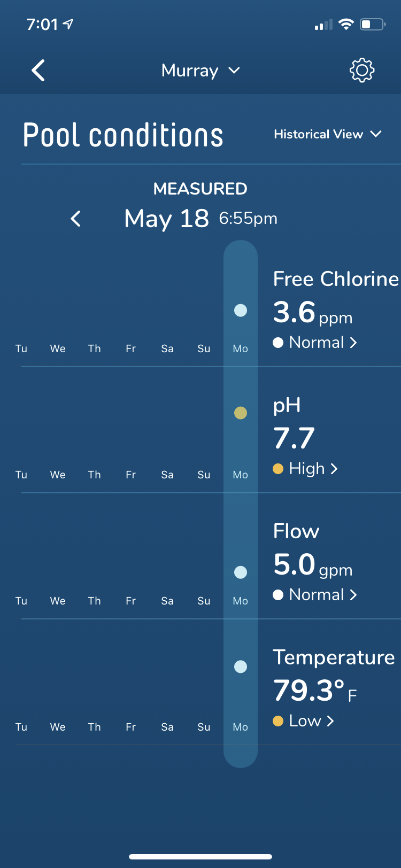401x868 pixels.
Task: Select the Flow data point dot
Action: tap(241, 572)
